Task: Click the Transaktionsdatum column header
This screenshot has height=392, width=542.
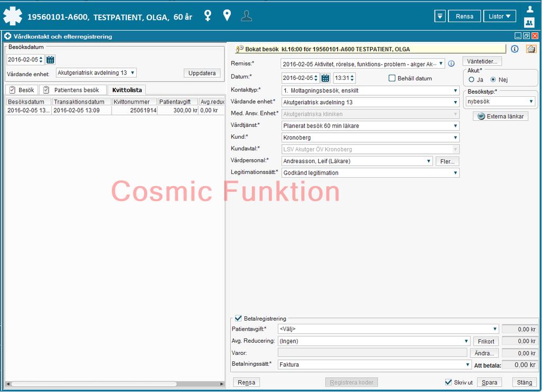Action: [x=82, y=102]
